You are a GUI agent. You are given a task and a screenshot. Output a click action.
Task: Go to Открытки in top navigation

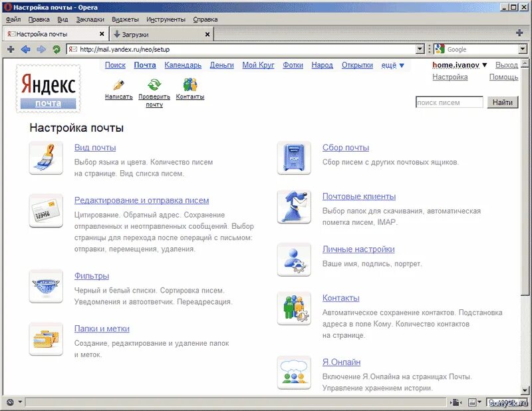(x=357, y=65)
